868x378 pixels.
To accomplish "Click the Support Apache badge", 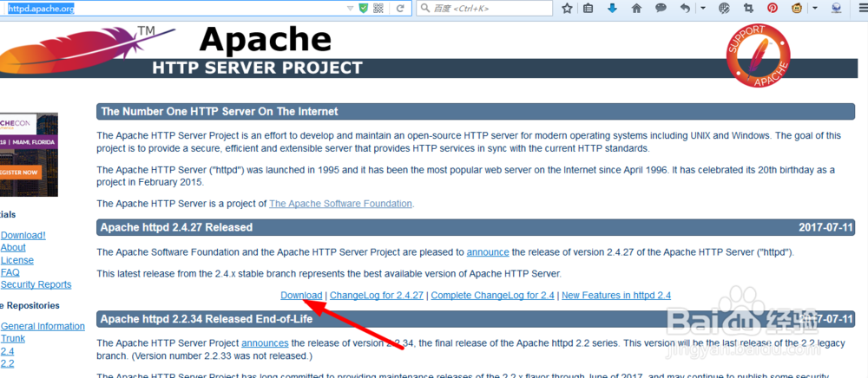I will (758, 55).
